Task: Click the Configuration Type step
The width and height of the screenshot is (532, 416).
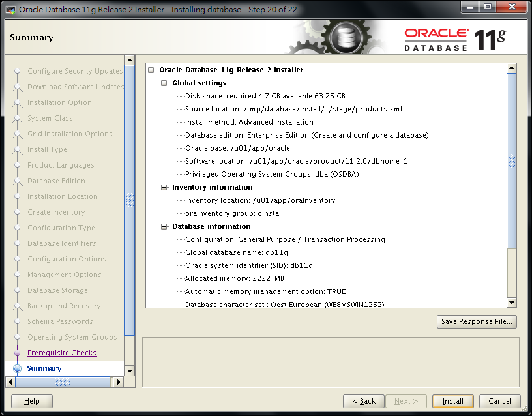Action: (61, 228)
